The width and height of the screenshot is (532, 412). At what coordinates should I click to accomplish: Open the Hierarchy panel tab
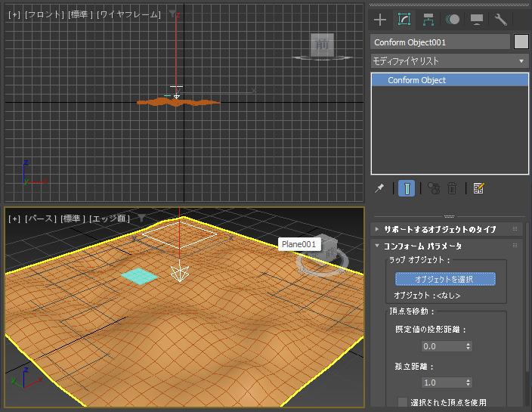point(428,20)
